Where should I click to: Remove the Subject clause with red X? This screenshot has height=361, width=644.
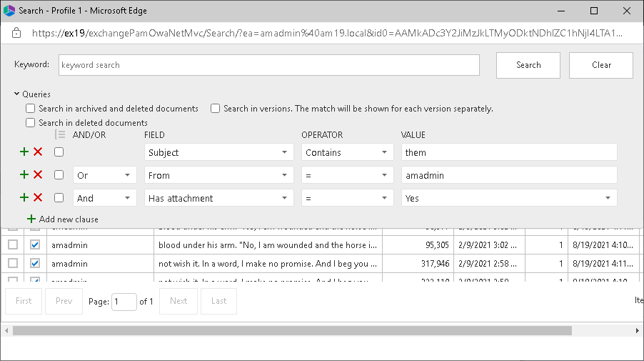[38, 152]
